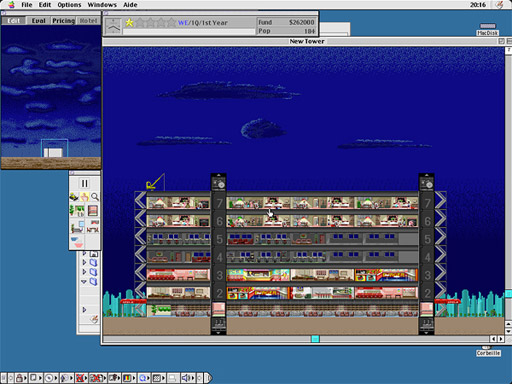512x384 pixels.
Task: Open the Options menu
Action: 69,5
